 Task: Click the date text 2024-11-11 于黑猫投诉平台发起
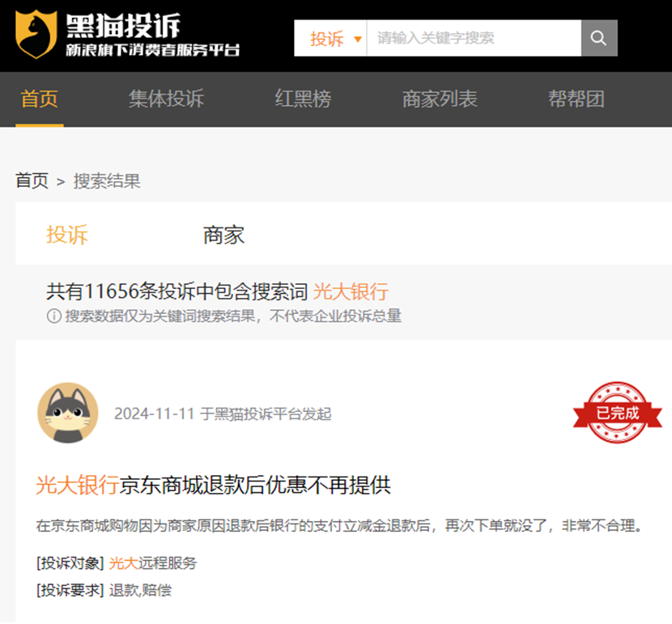223,414
